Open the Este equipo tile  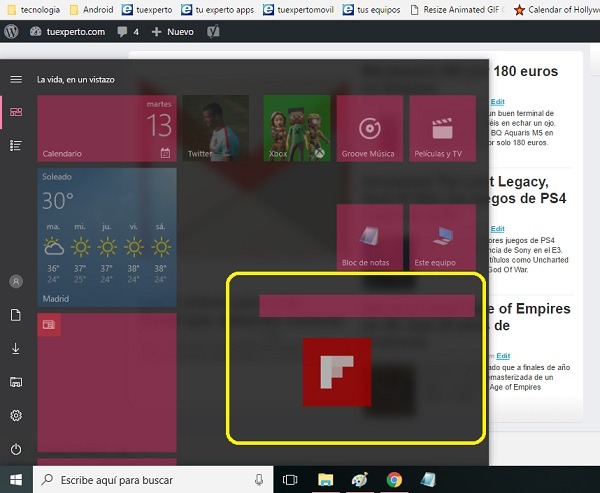tap(442, 237)
